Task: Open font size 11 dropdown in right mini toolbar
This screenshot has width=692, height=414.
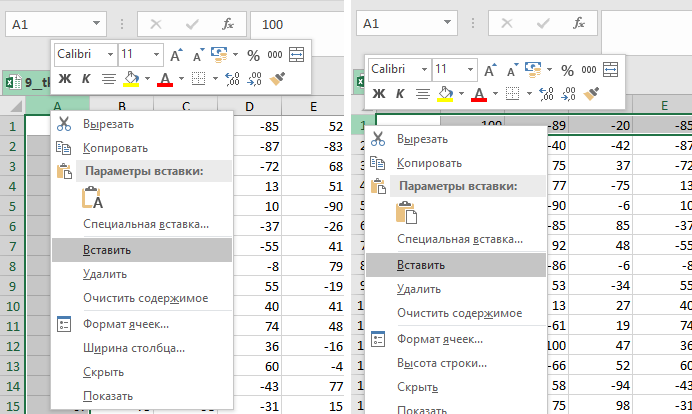Action: (468, 70)
